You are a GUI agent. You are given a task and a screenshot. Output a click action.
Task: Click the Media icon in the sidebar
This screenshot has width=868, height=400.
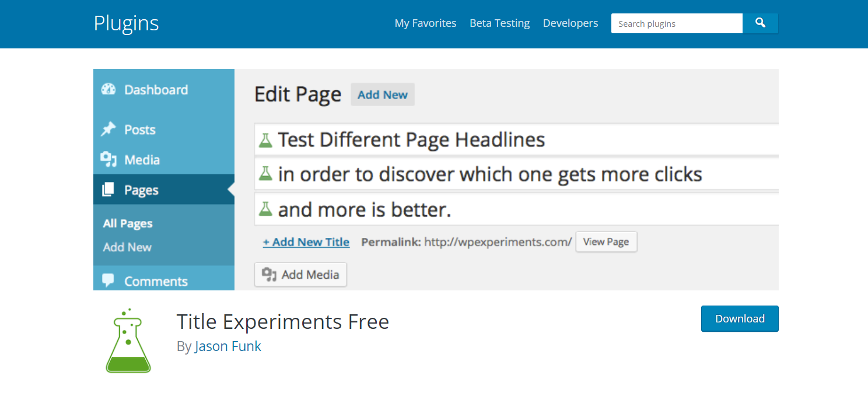(x=108, y=159)
